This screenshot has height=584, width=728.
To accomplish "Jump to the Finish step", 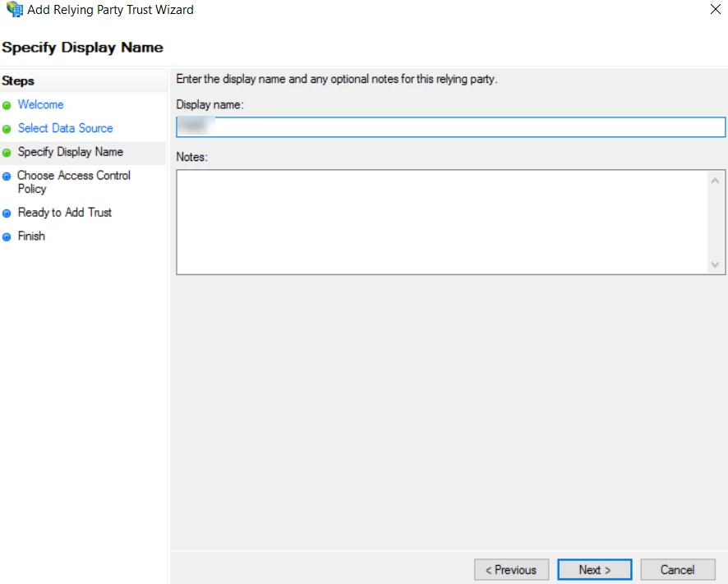I will pos(31,237).
